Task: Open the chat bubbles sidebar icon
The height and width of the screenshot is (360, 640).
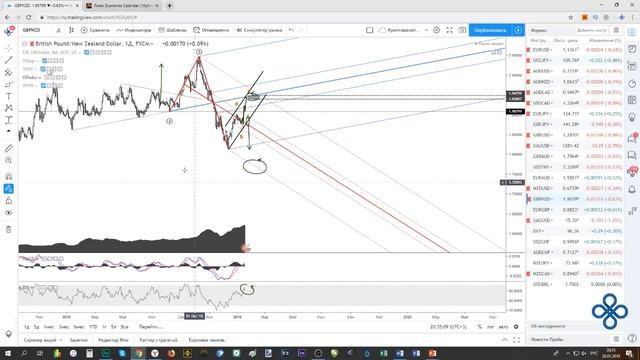Action: (x=632, y=155)
